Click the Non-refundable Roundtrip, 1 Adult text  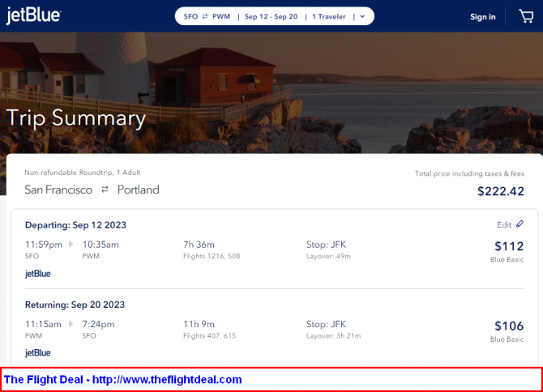(x=83, y=173)
